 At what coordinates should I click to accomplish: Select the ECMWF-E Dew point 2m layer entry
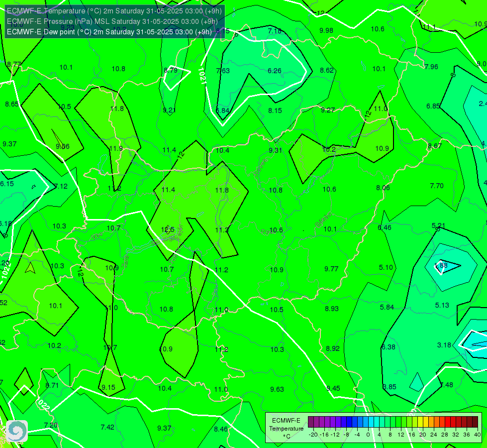coord(109,32)
